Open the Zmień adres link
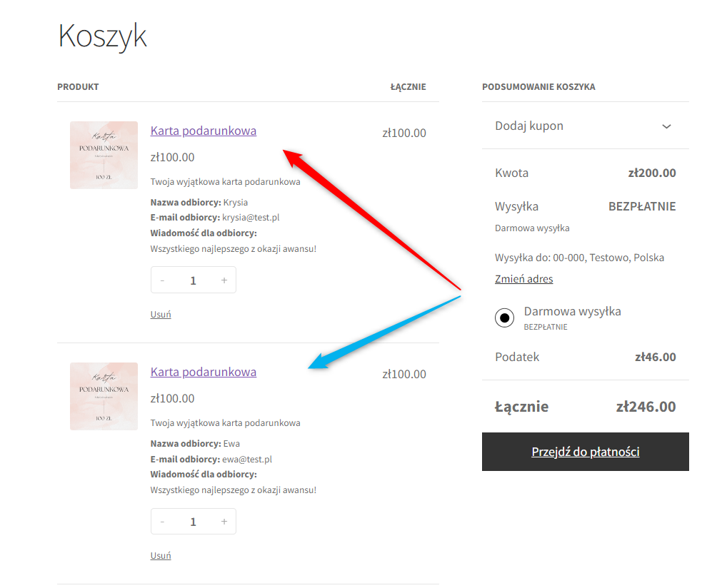The height and width of the screenshot is (588, 717). pos(523,279)
